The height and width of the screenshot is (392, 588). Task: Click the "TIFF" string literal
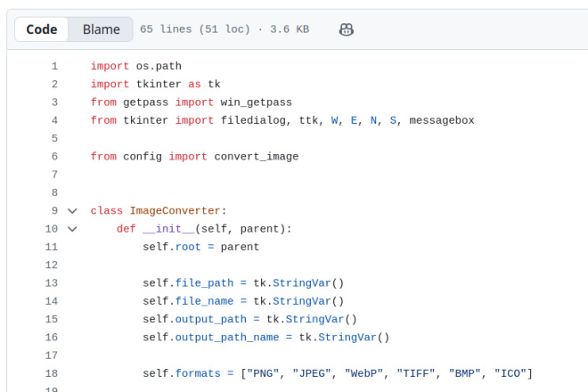tap(416, 373)
